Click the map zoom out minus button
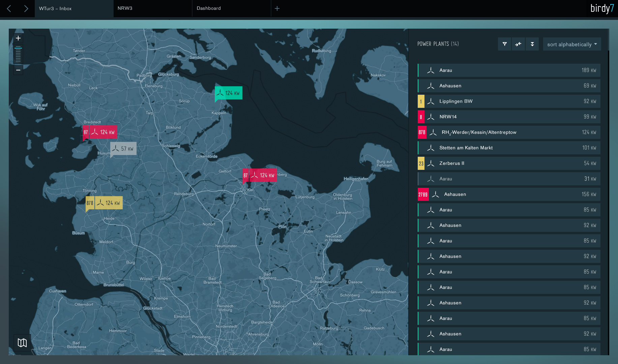 pyautogui.click(x=18, y=70)
